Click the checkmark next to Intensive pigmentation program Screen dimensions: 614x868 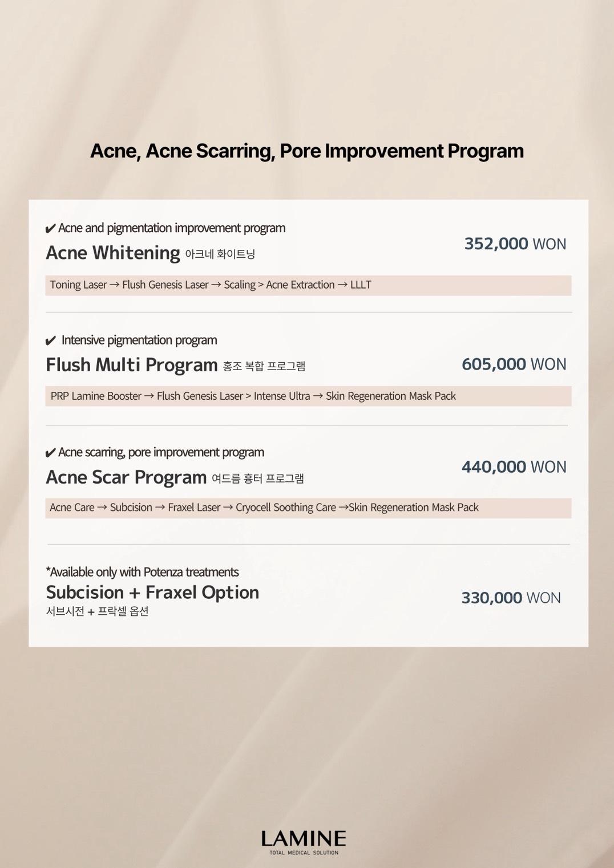(x=50, y=342)
